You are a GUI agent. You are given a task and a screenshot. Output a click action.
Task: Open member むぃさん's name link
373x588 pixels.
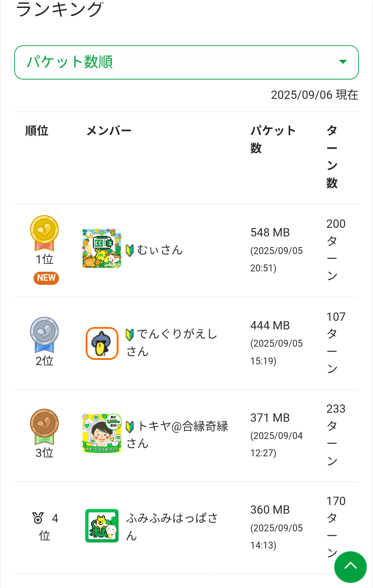click(x=160, y=250)
